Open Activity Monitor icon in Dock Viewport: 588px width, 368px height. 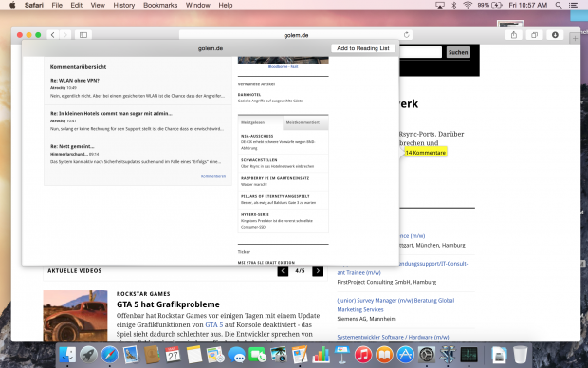[x=469, y=355]
